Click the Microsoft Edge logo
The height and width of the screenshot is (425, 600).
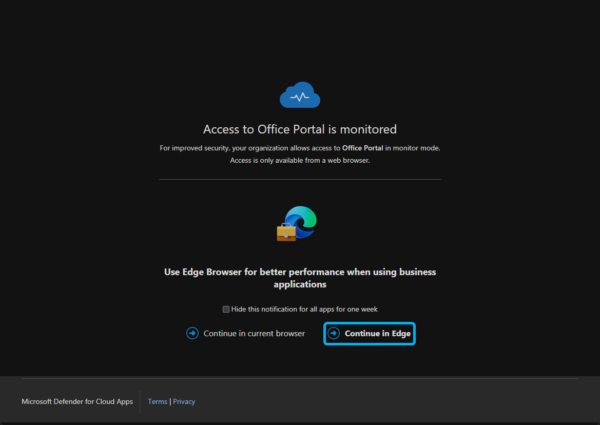(302, 221)
